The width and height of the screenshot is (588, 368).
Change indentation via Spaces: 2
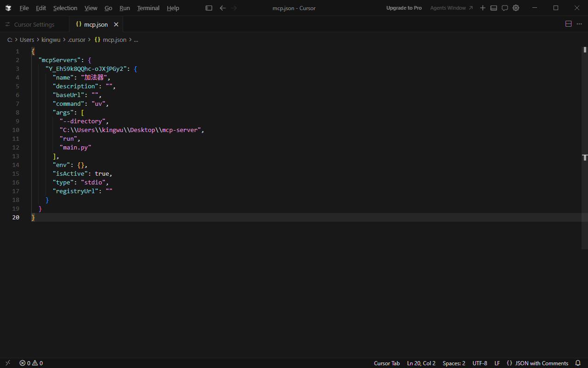pos(454,363)
